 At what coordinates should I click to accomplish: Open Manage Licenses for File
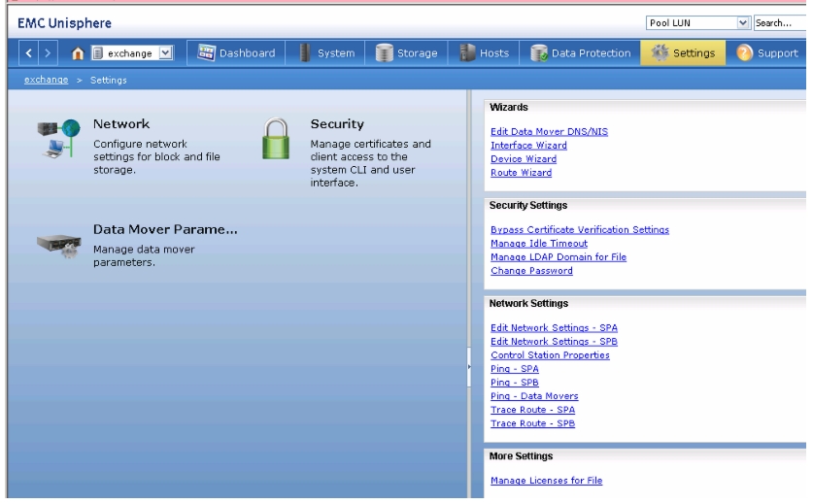(547, 480)
